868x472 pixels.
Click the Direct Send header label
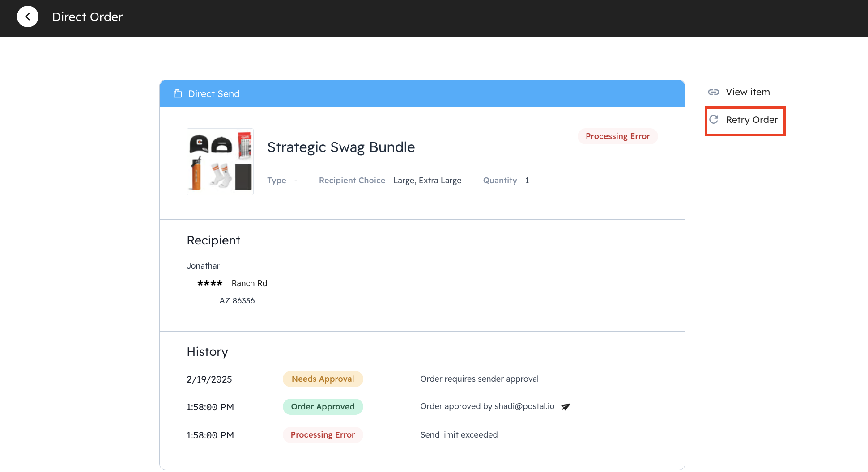(214, 94)
